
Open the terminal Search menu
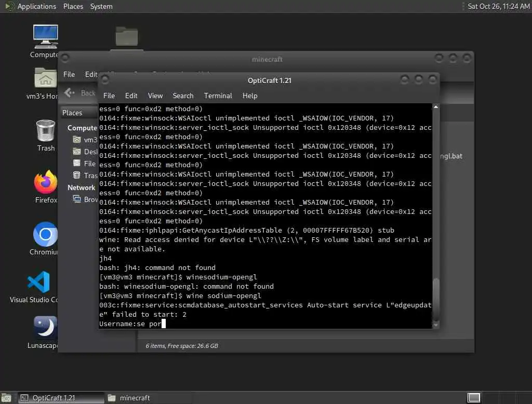click(x=183, y=96)
